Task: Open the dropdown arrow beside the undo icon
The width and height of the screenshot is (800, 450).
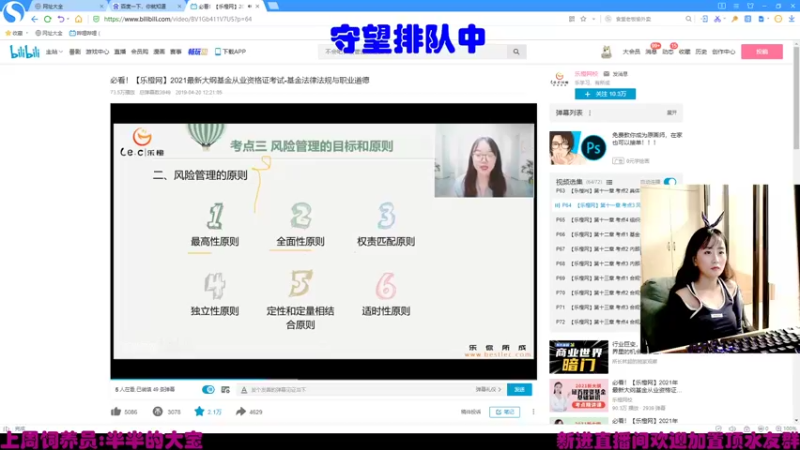Action: (x=68, y=19)
